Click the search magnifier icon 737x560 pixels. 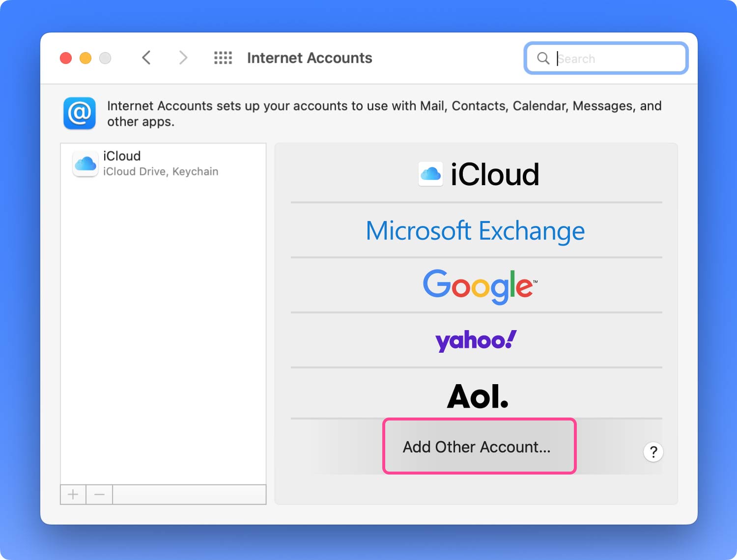(x=543, y=58)
